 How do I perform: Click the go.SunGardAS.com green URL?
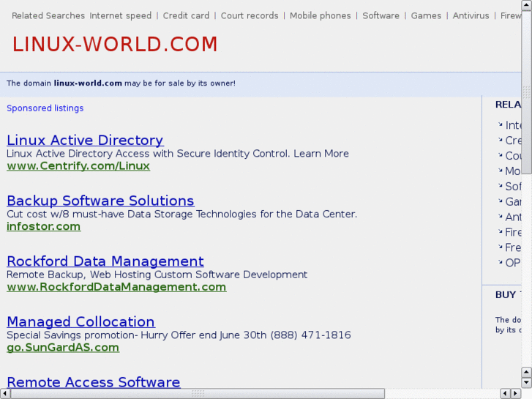(x=63, y=348)
